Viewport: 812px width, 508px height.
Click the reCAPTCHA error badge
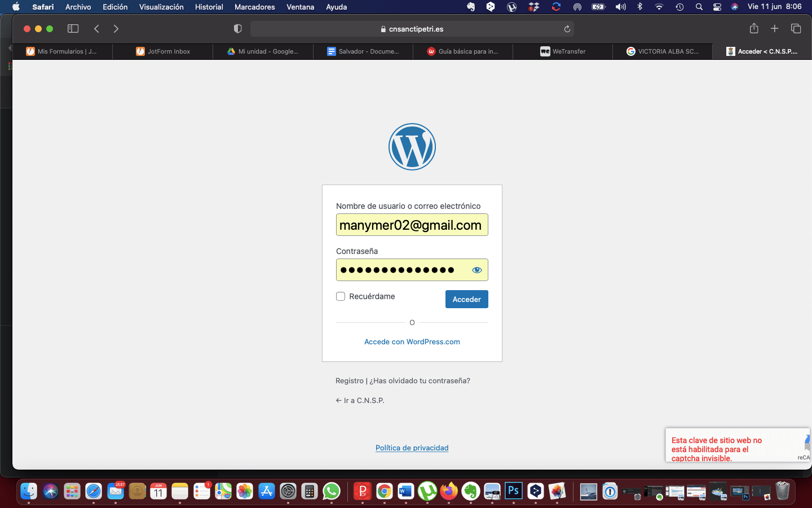[x=738, y=445]
